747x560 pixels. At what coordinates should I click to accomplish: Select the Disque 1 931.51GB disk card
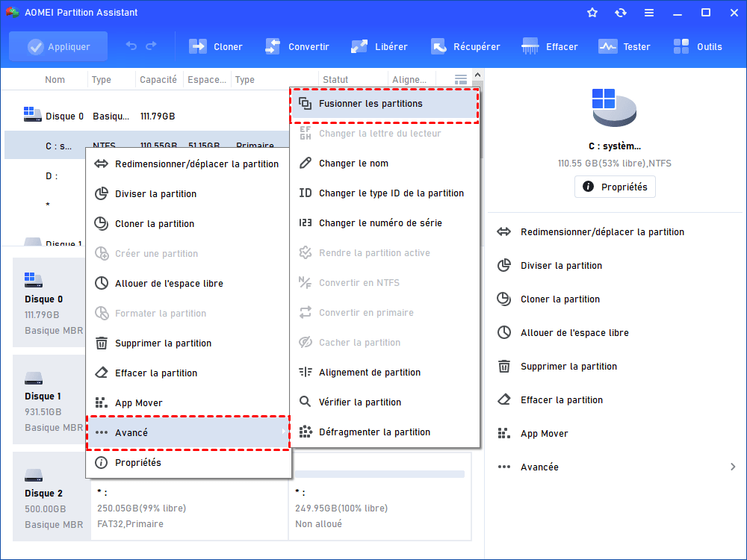click(x=49, y=399)
